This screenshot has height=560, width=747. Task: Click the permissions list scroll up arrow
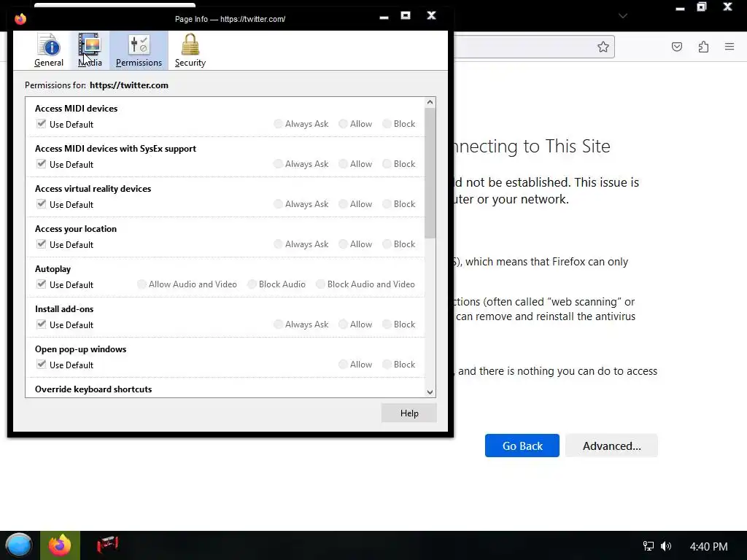(430, 102)
